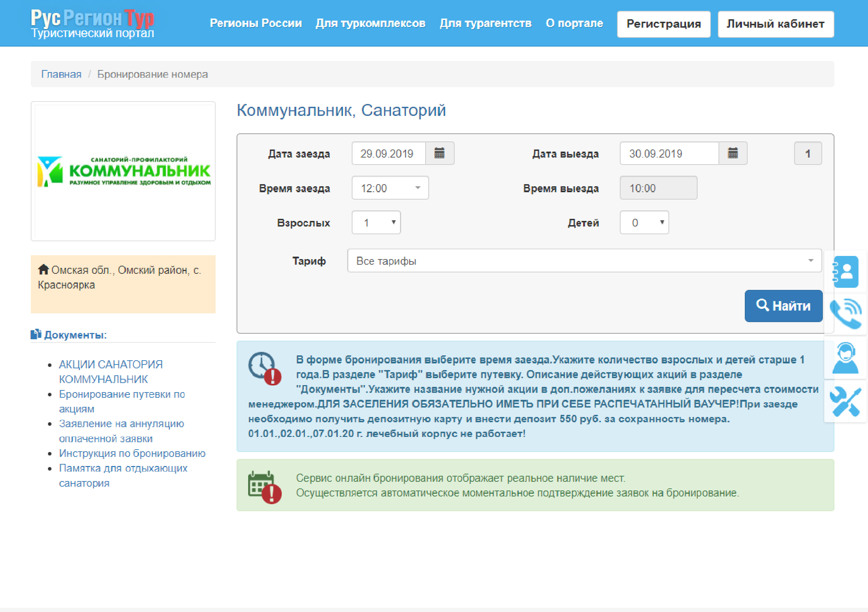Open the contacts book sidebar icon
Screen dimensions: 868x612
click(x=846, y=272)
